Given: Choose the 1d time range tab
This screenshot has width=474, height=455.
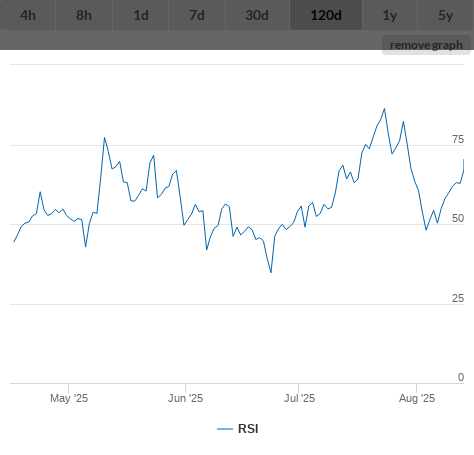Looking at the screenshot, I should tap(141, 15).
